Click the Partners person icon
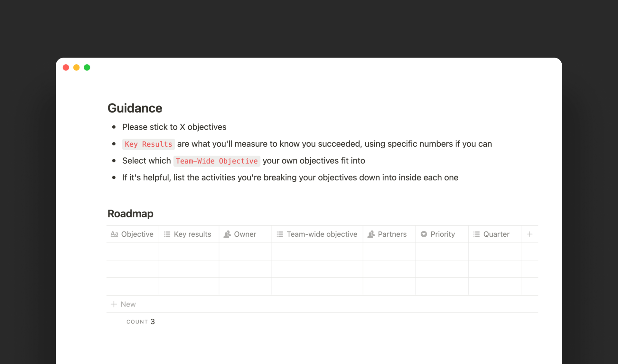 (x=371, y=234)
